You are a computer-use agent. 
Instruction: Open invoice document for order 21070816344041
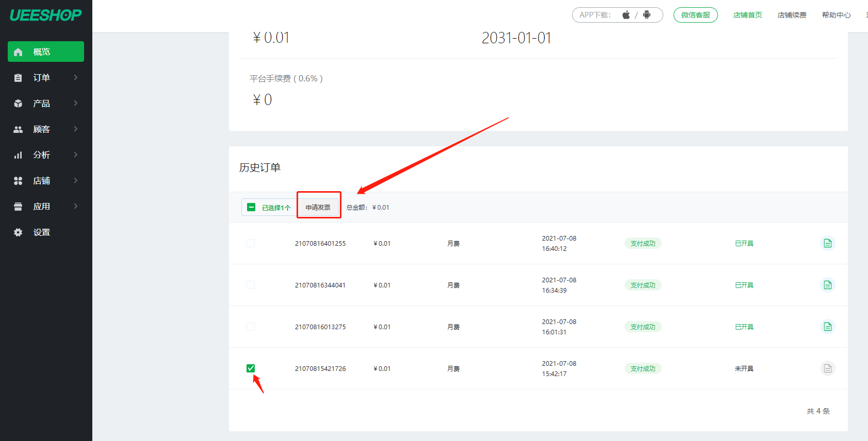827,285
